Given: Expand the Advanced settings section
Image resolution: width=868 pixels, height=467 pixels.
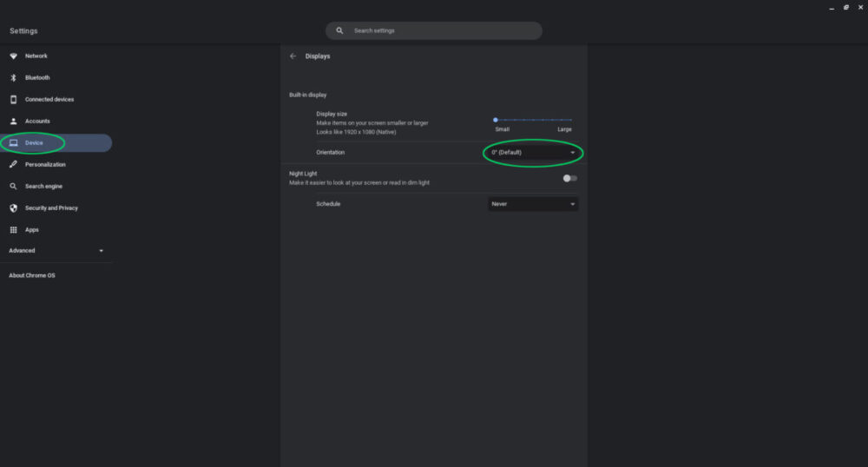Looking at the screenshot, I should tap(56, 251).
